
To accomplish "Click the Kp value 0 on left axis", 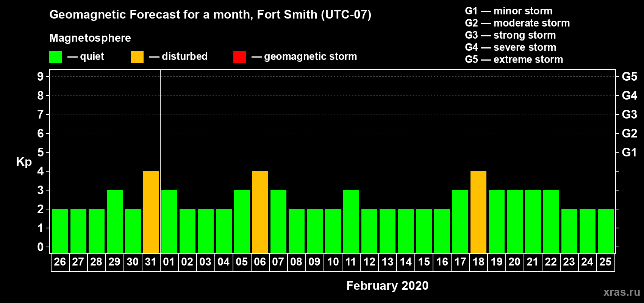I will click(41, 247).
